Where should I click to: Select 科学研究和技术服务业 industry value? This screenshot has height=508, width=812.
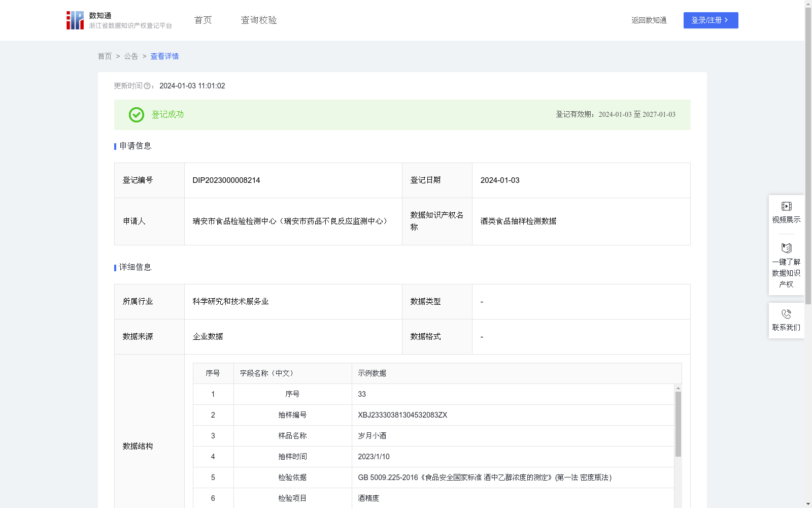point(230,302)
